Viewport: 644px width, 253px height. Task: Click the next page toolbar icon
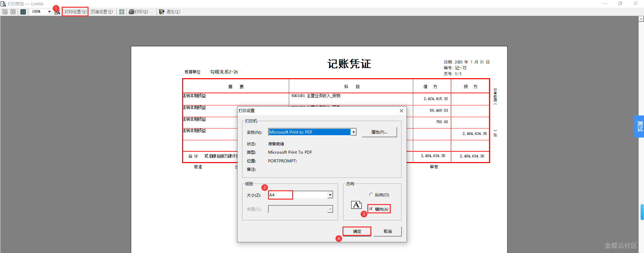point(13,12)
